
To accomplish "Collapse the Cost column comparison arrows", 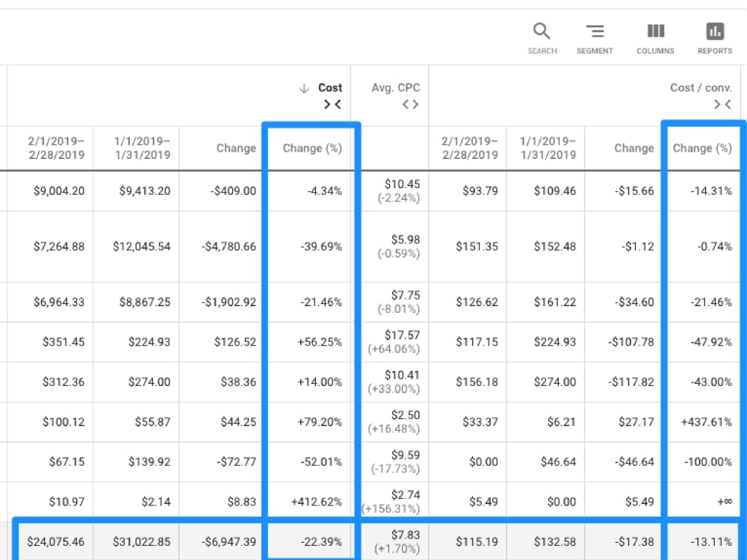I will click(332, 105).
